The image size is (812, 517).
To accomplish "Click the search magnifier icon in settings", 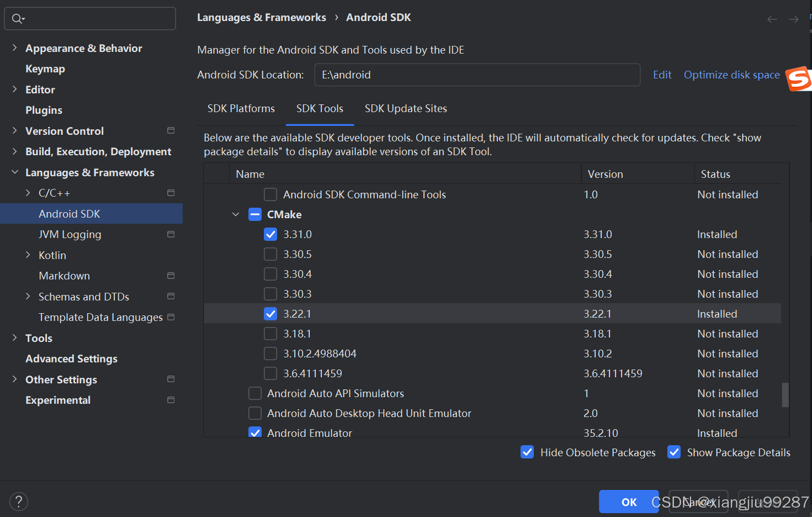I will (x=18, y=19).
